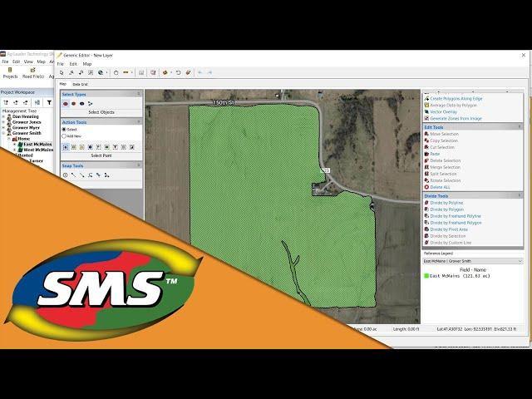The width and height of the screenshot is (532, 399).
Task: Click Merge Selection in Edit Tools
Action: coord(446,167)
